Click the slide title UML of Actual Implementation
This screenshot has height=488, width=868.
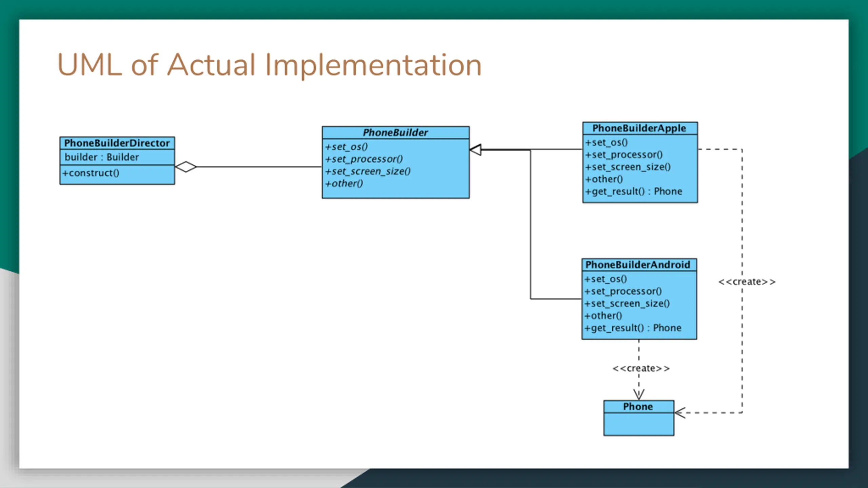pyautogui.click(x=270, y=65)
